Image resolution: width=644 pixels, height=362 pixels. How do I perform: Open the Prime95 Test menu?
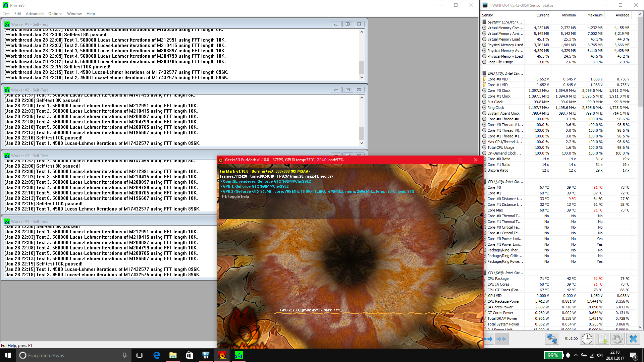6,14
